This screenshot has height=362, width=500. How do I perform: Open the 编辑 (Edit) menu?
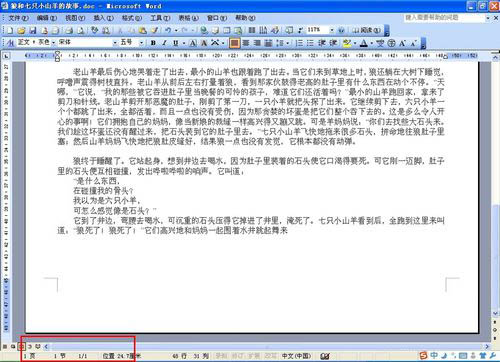pyautogui.click(x=47, y=18)
